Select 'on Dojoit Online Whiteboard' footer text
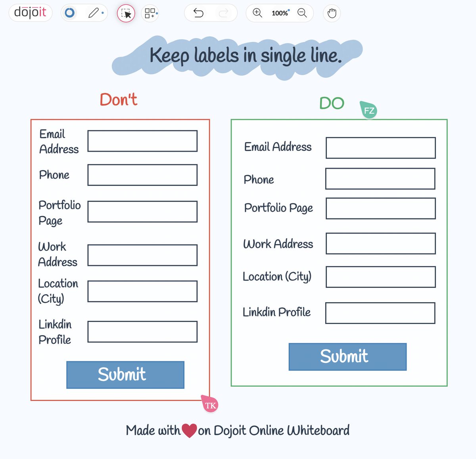The image size is (476, 459). (274, 430)
